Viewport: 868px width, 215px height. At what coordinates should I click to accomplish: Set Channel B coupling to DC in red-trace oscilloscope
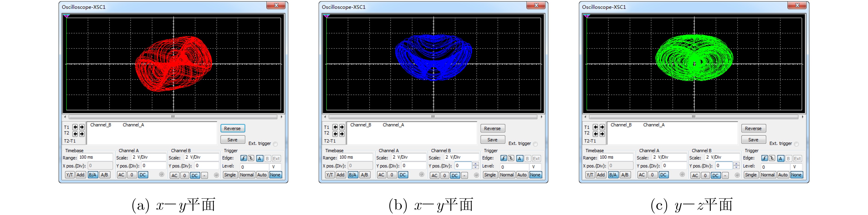[x=195, y=176]
